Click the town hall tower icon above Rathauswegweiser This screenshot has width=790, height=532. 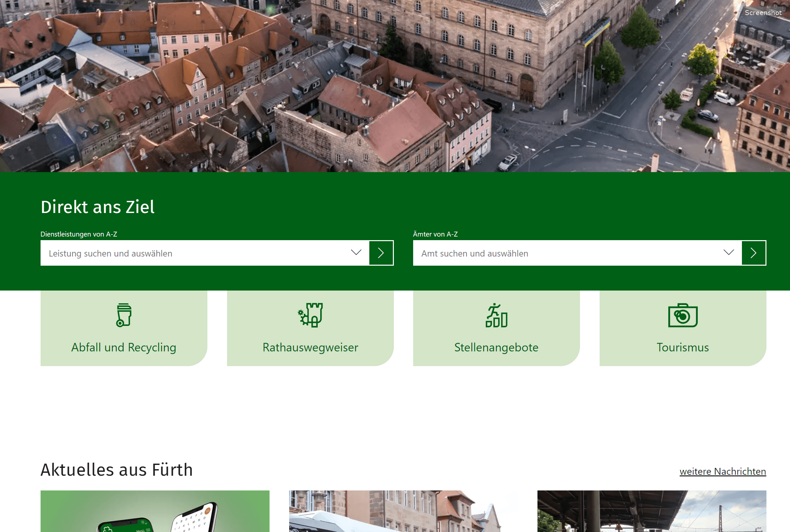tap(310, 315)
